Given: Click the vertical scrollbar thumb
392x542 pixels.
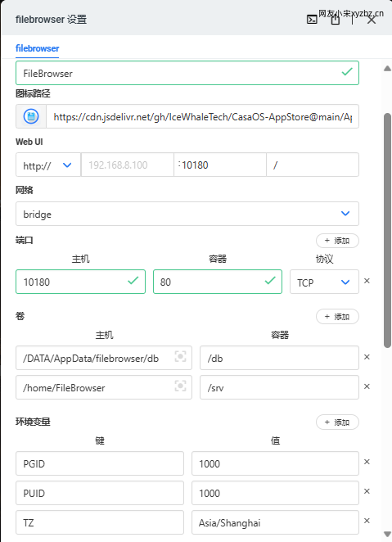Looking at the screenshot, I should [388, 230].
